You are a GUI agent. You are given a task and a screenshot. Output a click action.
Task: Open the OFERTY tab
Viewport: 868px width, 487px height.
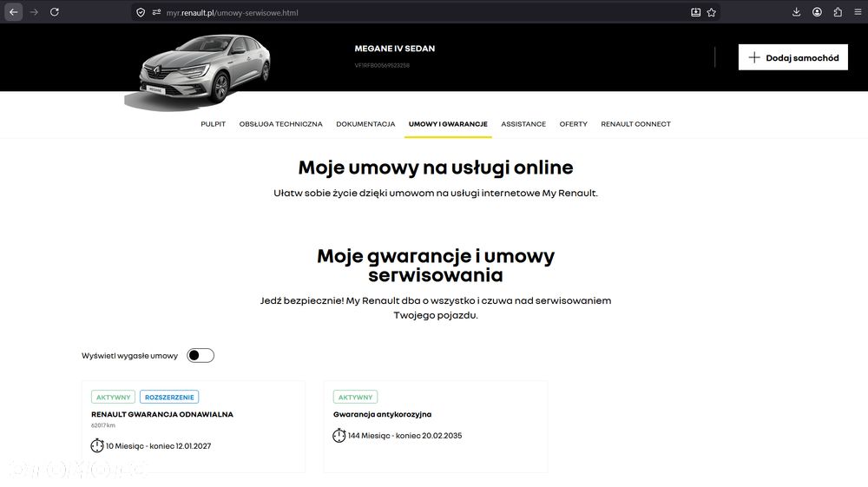click(x=573, y=124)
